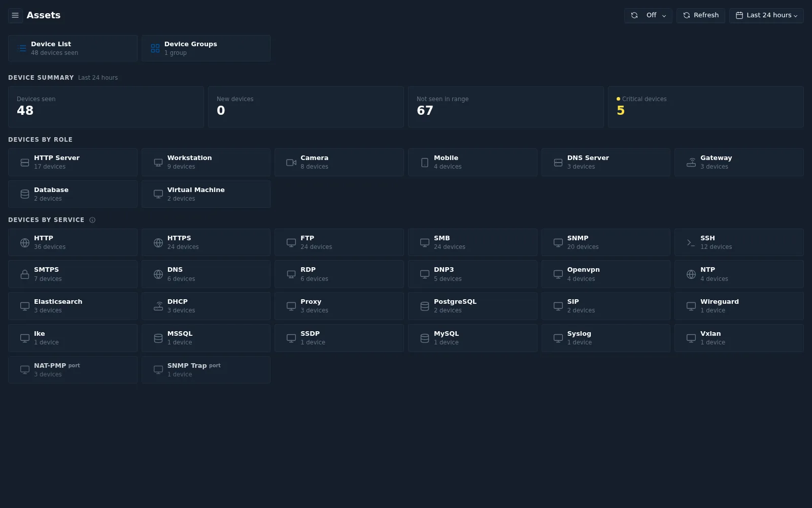The height and width of the screenshot is (508, 812).
Task: Open the Elasticsearch service card
Action: click(73, 306)
